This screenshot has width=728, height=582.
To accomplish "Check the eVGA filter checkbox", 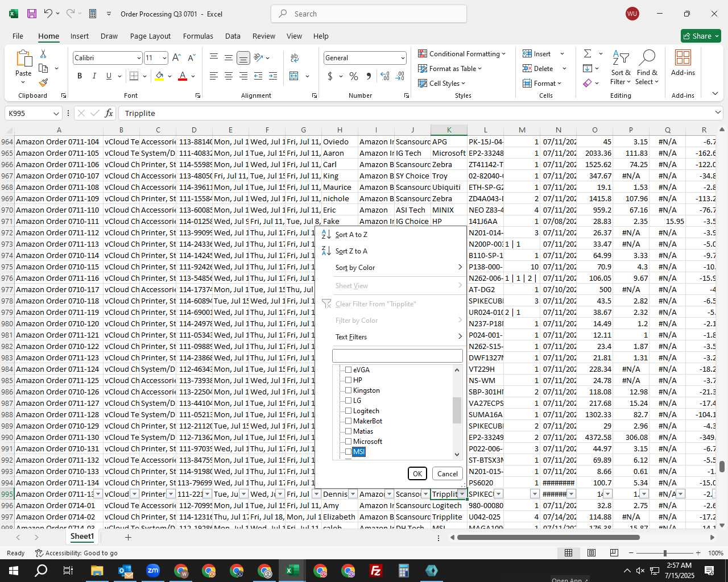I will (x=349, y=369).
